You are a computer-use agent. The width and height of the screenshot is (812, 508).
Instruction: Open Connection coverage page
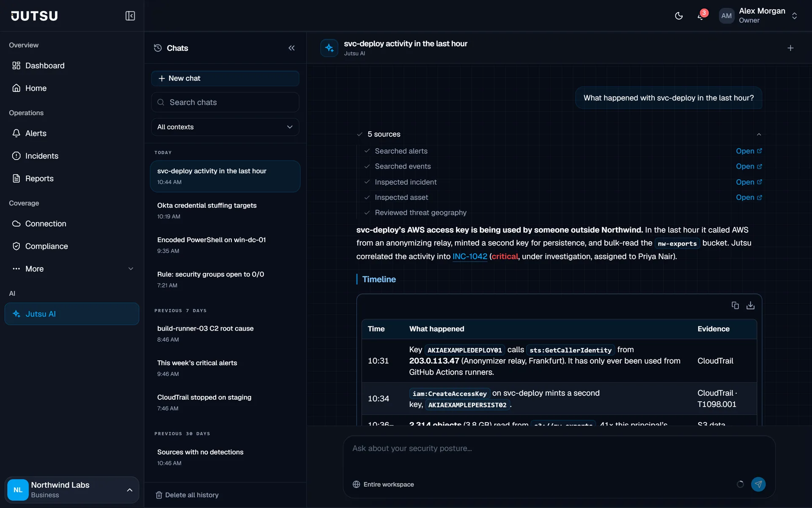[x=72, y=224]
